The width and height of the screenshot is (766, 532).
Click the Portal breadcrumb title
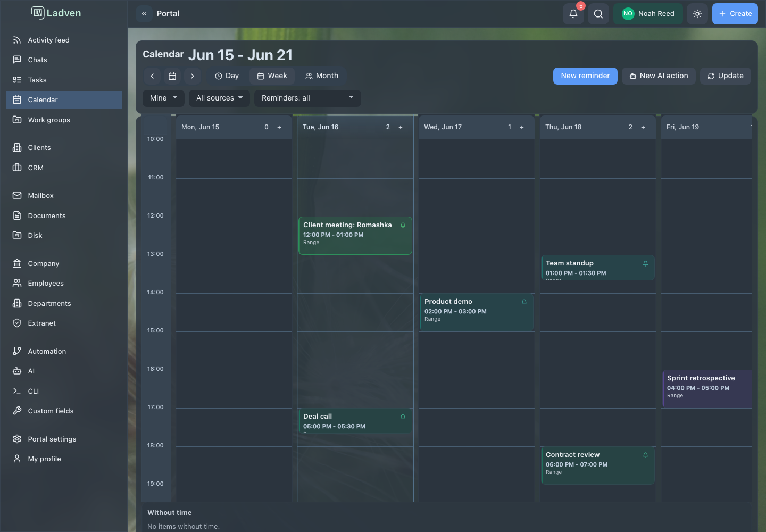[x=168, y=14]
